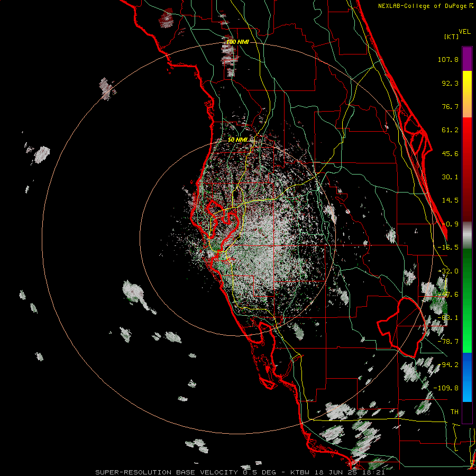The width and height of the screenshot is (476, 476).
Task: Select the 107.8 velocity scale value
Action: [448, 59]
